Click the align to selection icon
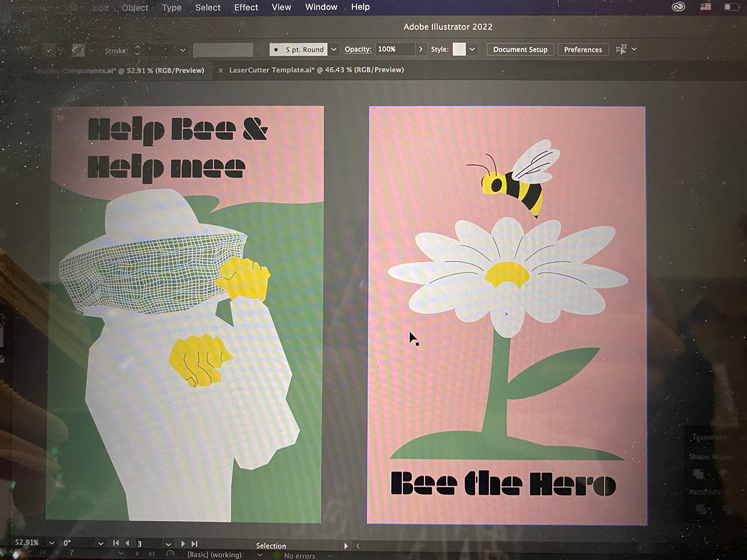This screenshot has width=747, height=560. tap(621, 49)
